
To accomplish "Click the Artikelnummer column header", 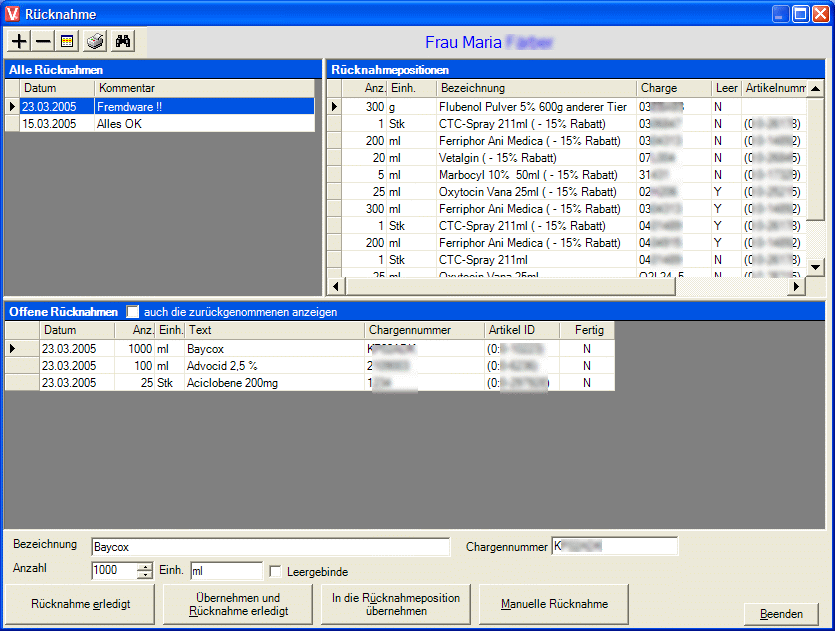I will (x=774, y=88).
